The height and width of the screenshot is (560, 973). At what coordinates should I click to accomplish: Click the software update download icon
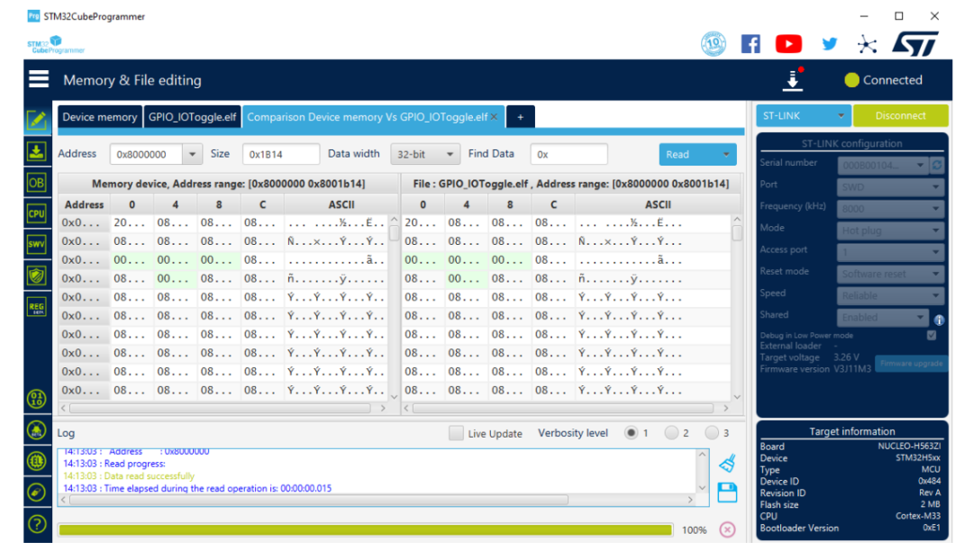coord(793,80)
